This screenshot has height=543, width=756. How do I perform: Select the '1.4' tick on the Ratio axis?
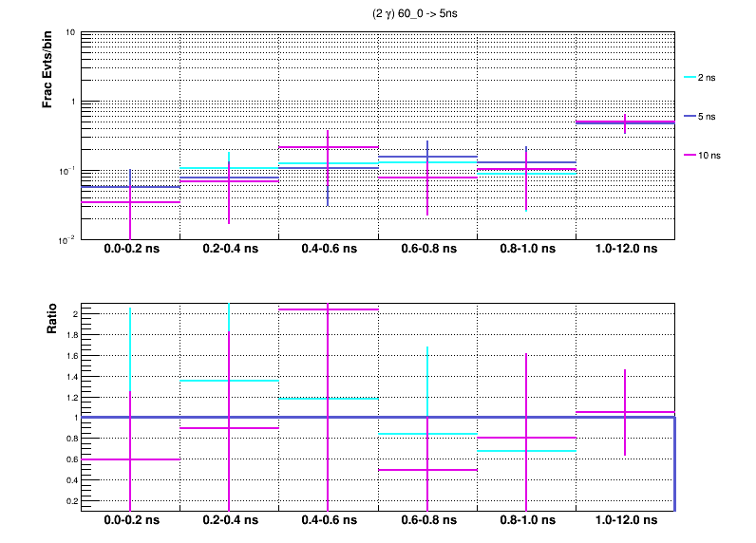pyautogui.click(x=68, y=377)
